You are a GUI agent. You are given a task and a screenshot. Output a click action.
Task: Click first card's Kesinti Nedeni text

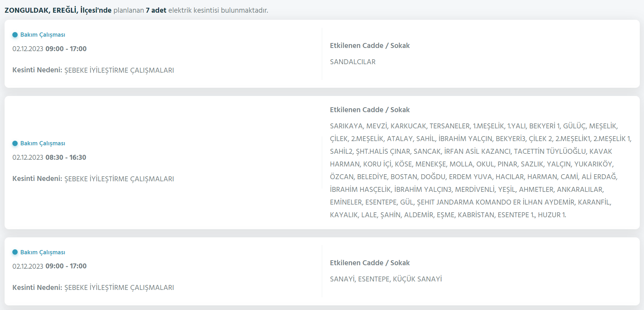point(93,70)
